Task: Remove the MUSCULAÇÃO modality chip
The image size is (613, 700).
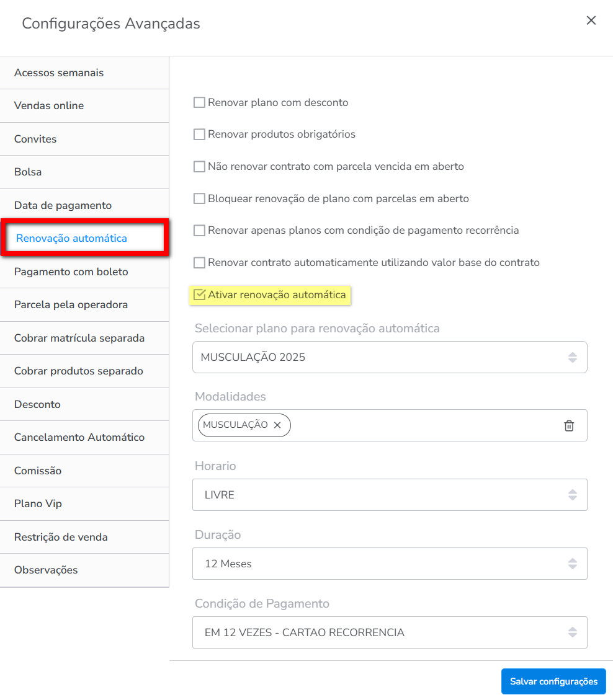Action: coord(277,425)
